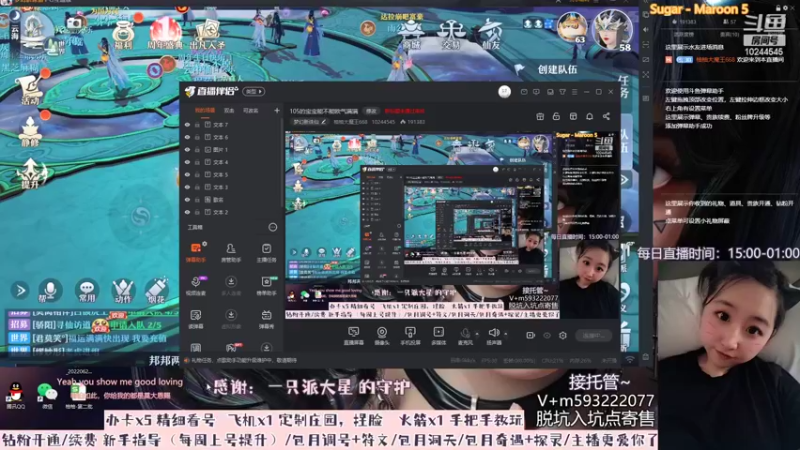Image resolution: width=800 pixels, height=450 pixels.
Task: Open the store icon above preview
Action: tap(573, 116)
